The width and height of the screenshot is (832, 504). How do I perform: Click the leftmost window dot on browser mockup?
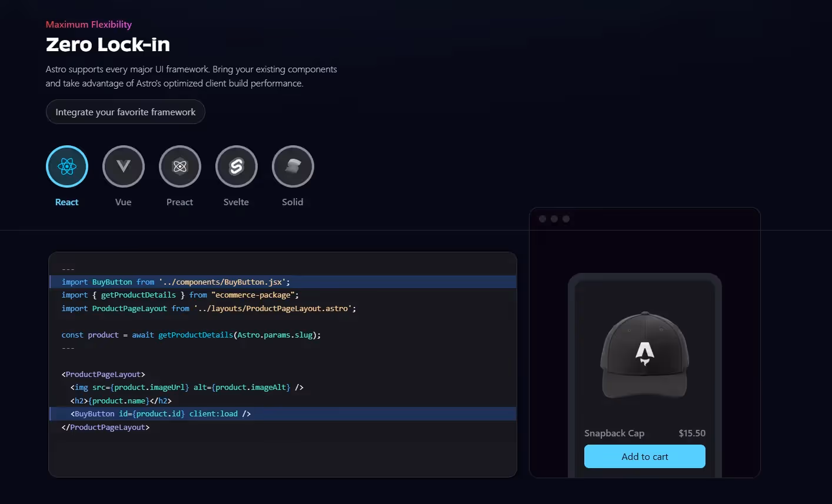coord(542,218)
